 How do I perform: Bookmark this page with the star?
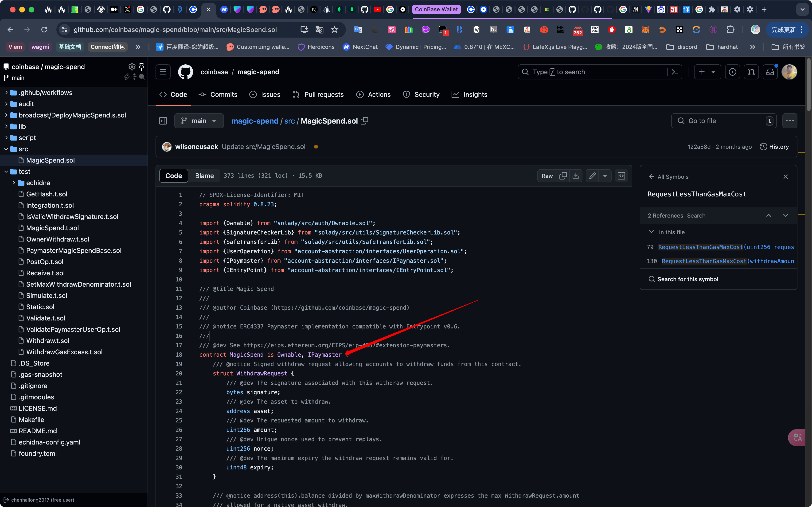click(334, 30)
